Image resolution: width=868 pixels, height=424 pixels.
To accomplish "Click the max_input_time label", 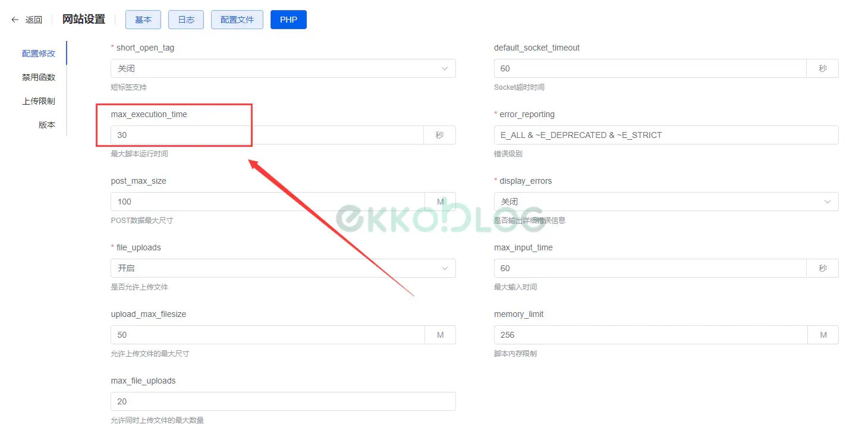I will 523,247.
